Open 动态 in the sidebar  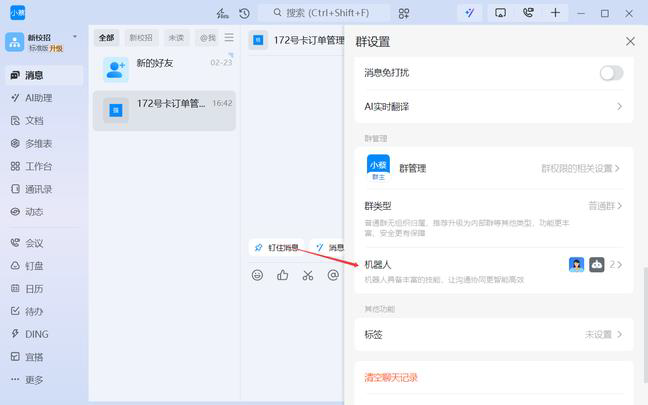pos(44,212)
